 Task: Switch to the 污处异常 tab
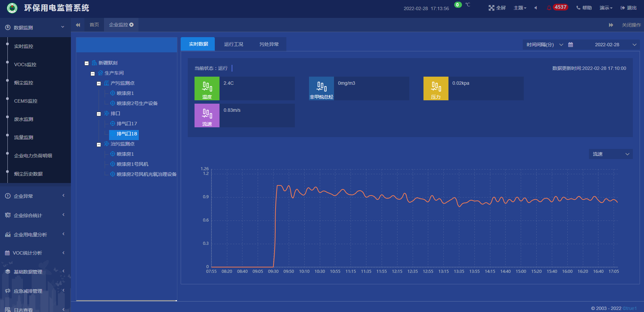pos(269,44)
